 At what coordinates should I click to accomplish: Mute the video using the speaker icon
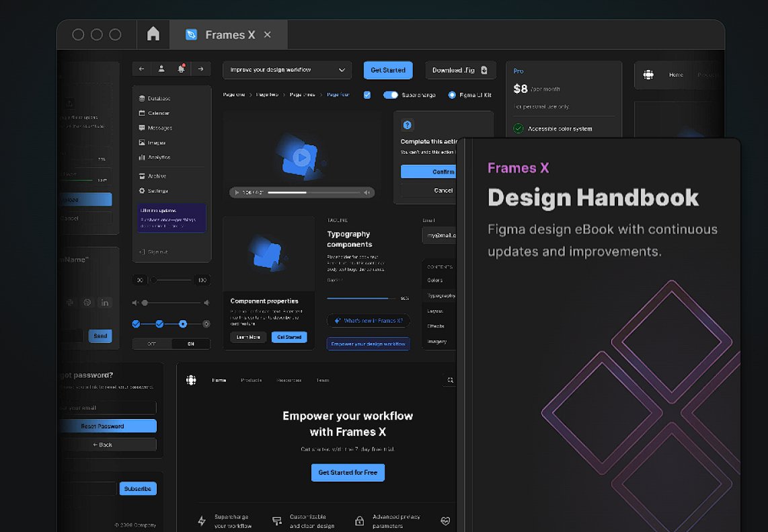coord(367,192)
